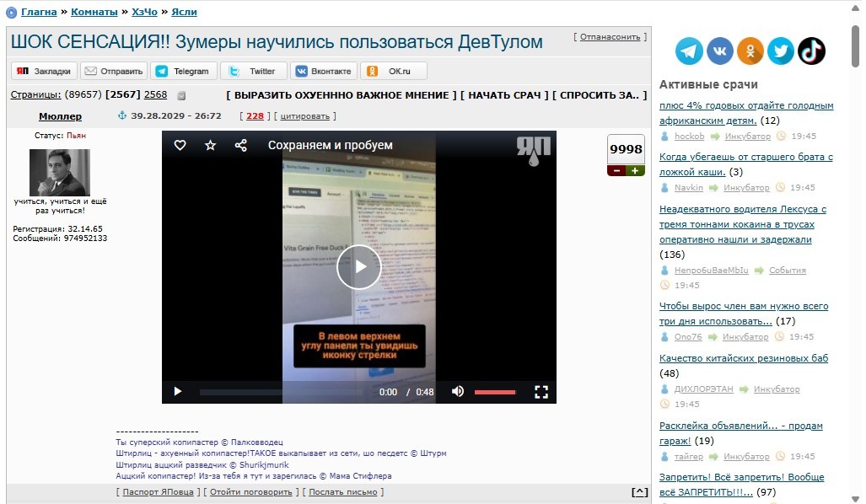Open topic Когда убегаешь от старшего брата
Viewport: 866px width, 504px height.
pyautogui.click(x=746, y=164)
